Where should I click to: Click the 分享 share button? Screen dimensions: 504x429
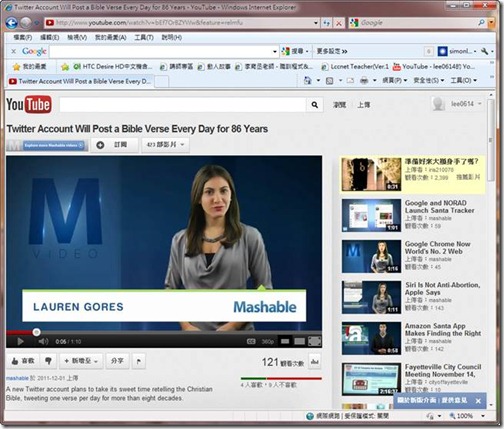pyautogui.click(x=117, y=361)
